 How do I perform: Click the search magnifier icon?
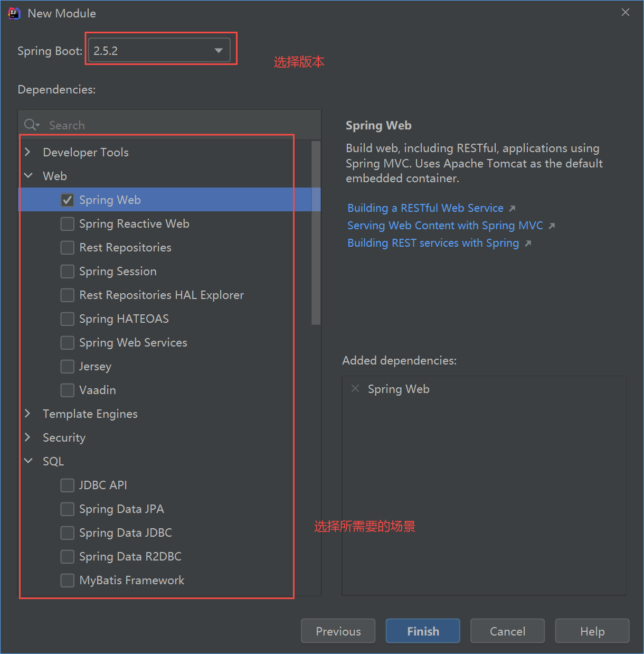(x=32, y=125)
